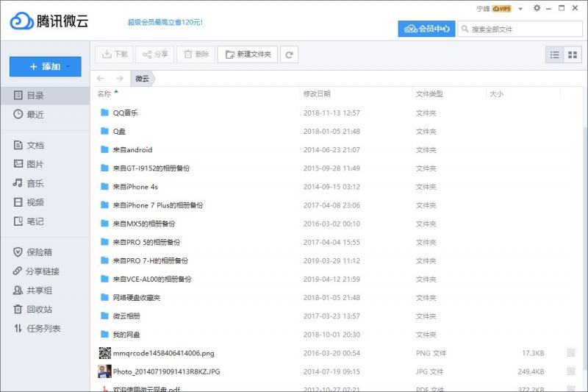Click the 超级会员最高立省120元 promo link

pyautogui.click(x=165, y=22)
